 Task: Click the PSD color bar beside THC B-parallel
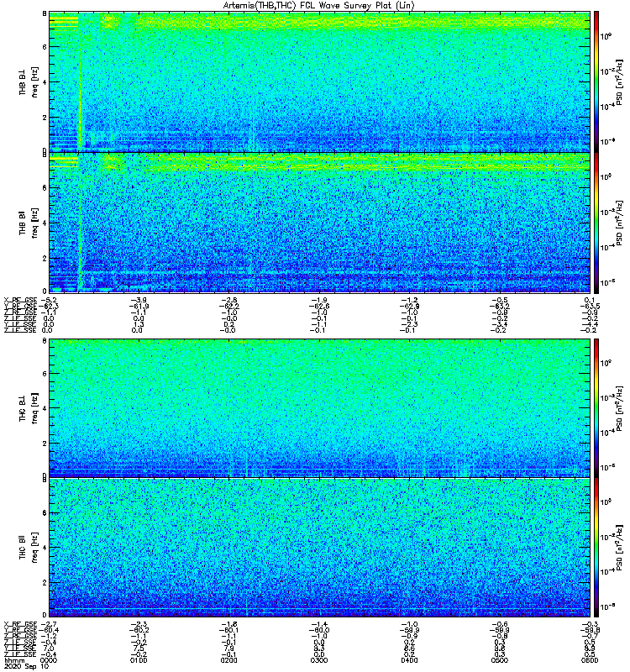point(596,548)
